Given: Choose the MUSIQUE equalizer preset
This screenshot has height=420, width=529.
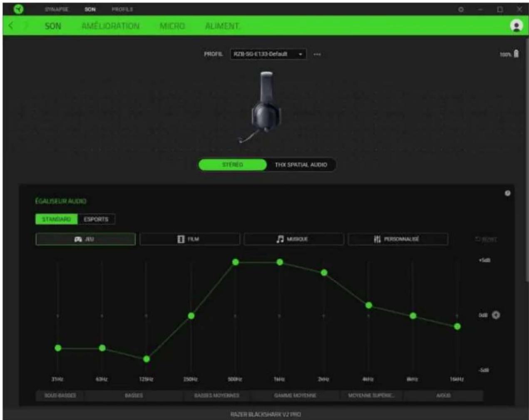Looking at the screenshot, I should pyautogui.click(x=294, y=239).
